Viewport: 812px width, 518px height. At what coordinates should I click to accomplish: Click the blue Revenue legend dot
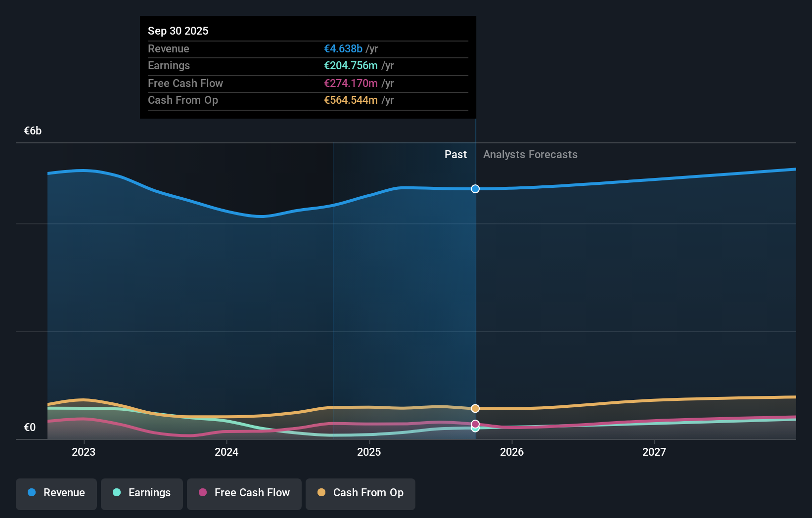pos(31,493)
